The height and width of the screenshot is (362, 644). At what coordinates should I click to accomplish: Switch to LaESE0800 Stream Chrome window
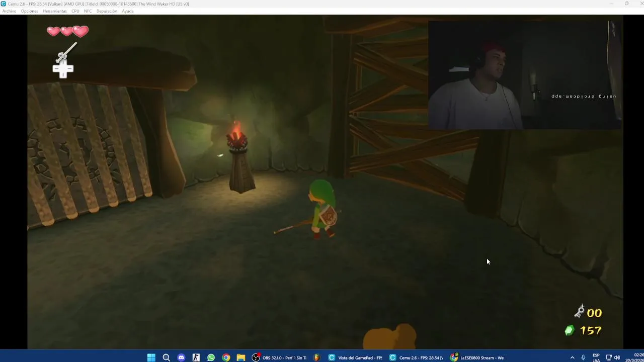[x=477, y=357]
